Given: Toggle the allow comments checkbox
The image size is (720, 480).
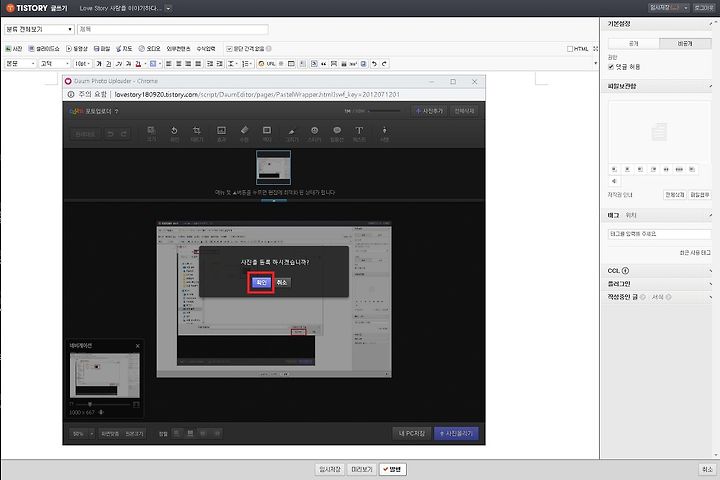Looking at the screenshot, I should click(611, 67).
